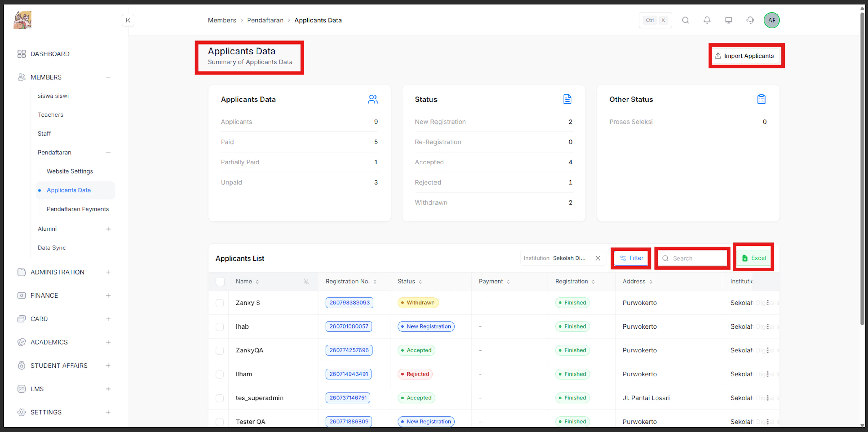
Task: Collapse the sidebar with the arrow button
Action: (128, 20)
